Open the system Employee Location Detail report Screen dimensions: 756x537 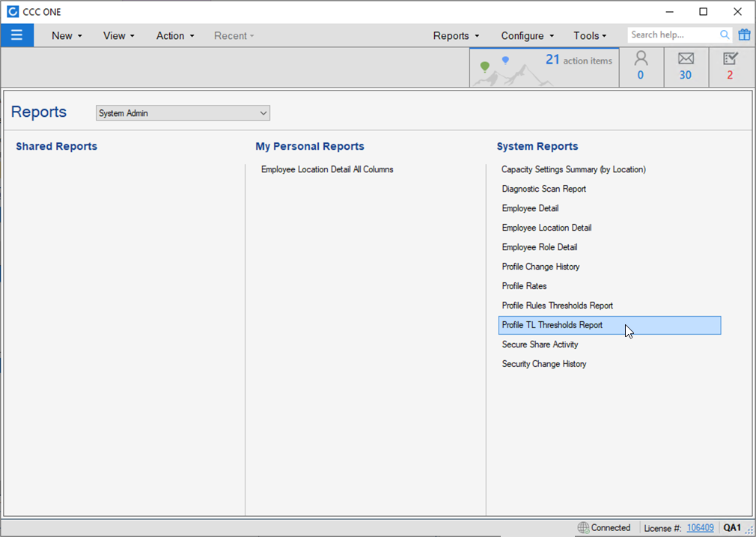(546, 228)
